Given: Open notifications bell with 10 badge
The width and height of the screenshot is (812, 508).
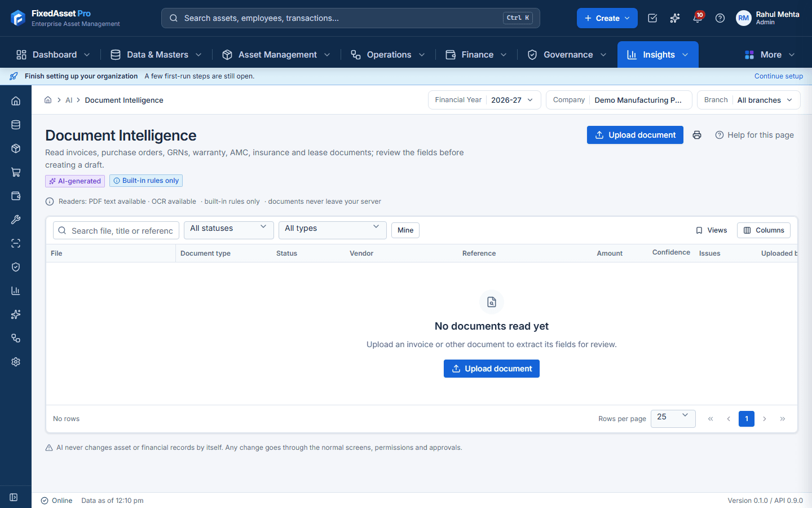Looking at the screenshot, I should (x=698, y=18).
